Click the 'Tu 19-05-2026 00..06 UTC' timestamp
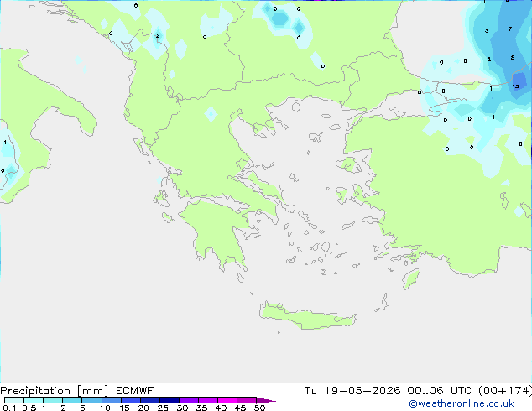 click(388, 391)
